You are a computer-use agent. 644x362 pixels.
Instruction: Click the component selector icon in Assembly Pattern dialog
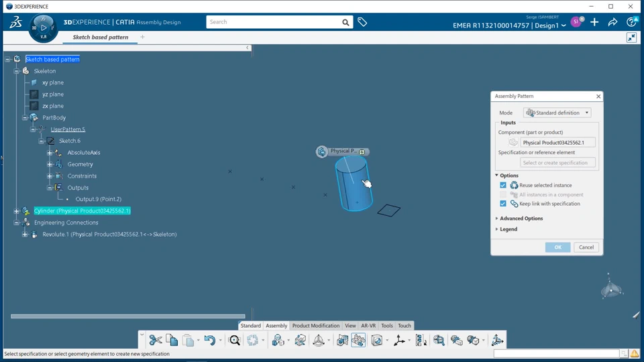click(513, 142)
